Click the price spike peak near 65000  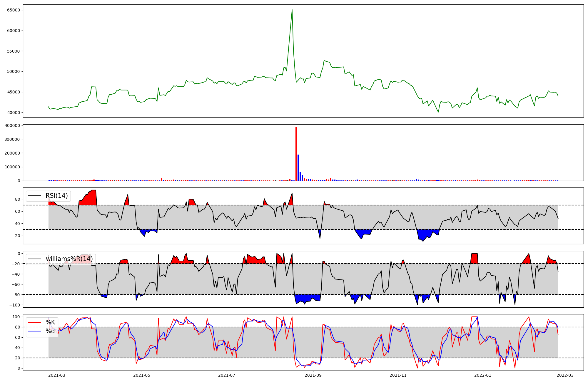(292, 10)
